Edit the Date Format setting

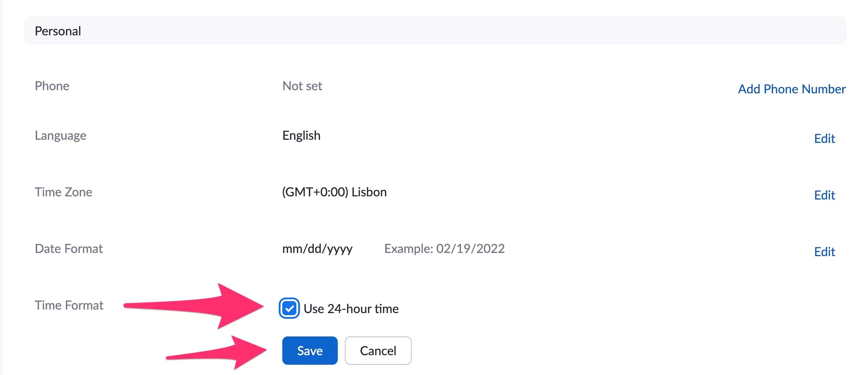(x=824, y=252)
